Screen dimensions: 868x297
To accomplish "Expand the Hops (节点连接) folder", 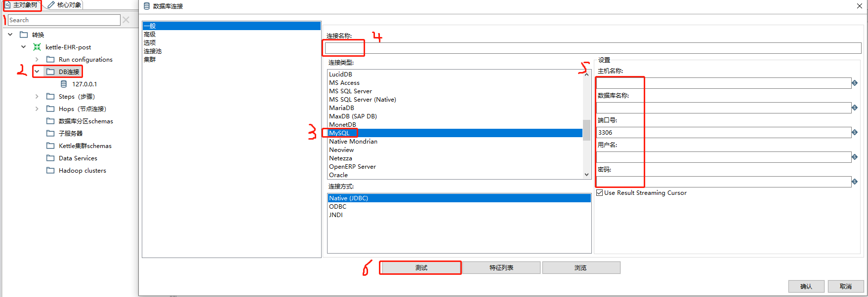I will click(37, 109).
